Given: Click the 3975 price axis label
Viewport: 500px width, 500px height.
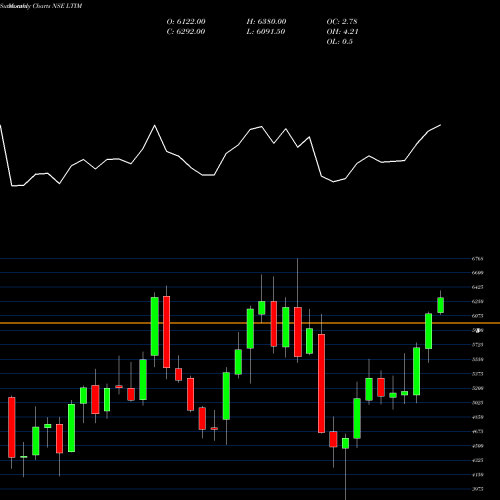Looking at the screenshot, I should (477, 489).
